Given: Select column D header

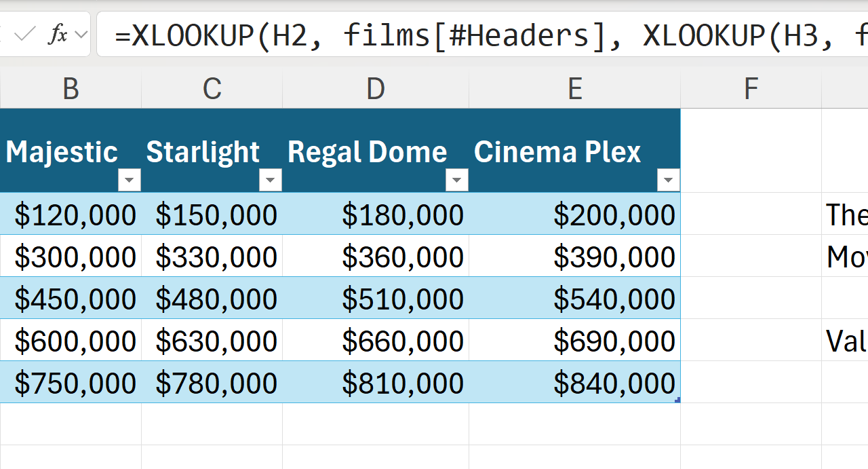Looking at the screenshot, I should pos(375,88).
